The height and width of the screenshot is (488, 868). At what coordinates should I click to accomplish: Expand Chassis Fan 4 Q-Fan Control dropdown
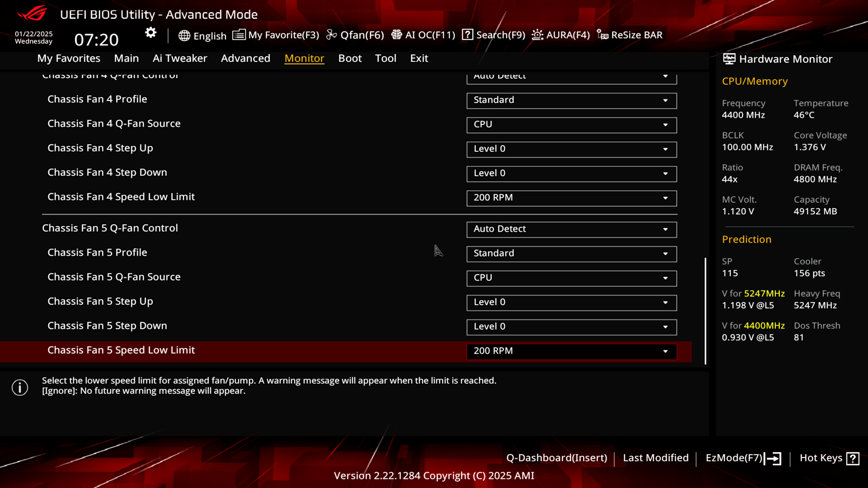[665, 75]
